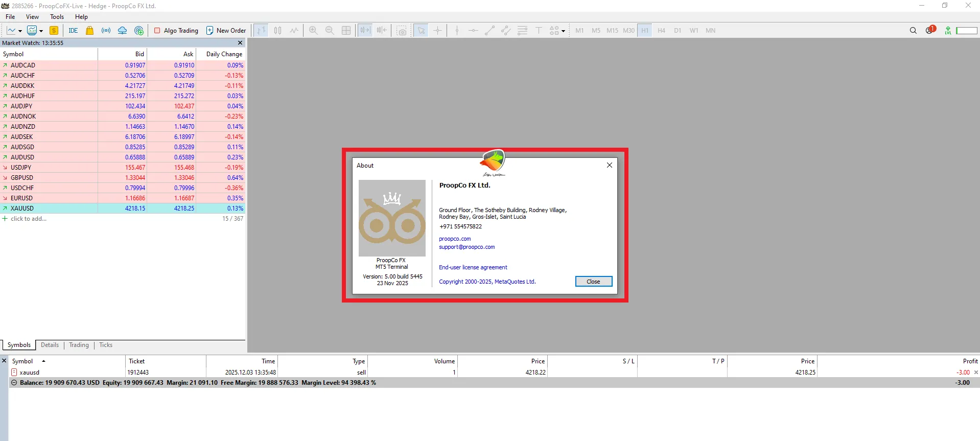Viewport: 980px width, 441px height.
Task: Open the End-user license agreement link
Action: tap(473, 267)
